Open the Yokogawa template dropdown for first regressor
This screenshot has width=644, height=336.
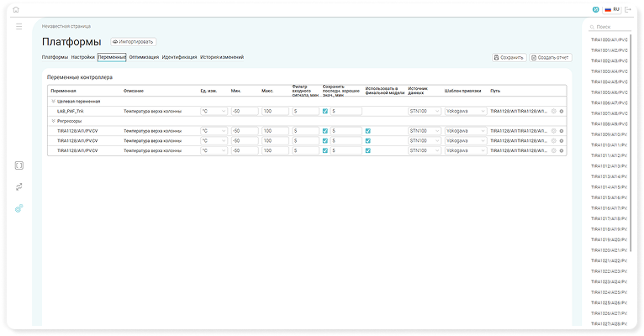[465, 131]
